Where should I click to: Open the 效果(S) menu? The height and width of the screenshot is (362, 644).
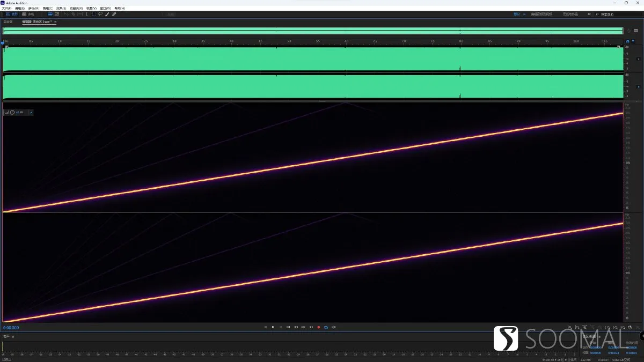(x=61, y=9)
